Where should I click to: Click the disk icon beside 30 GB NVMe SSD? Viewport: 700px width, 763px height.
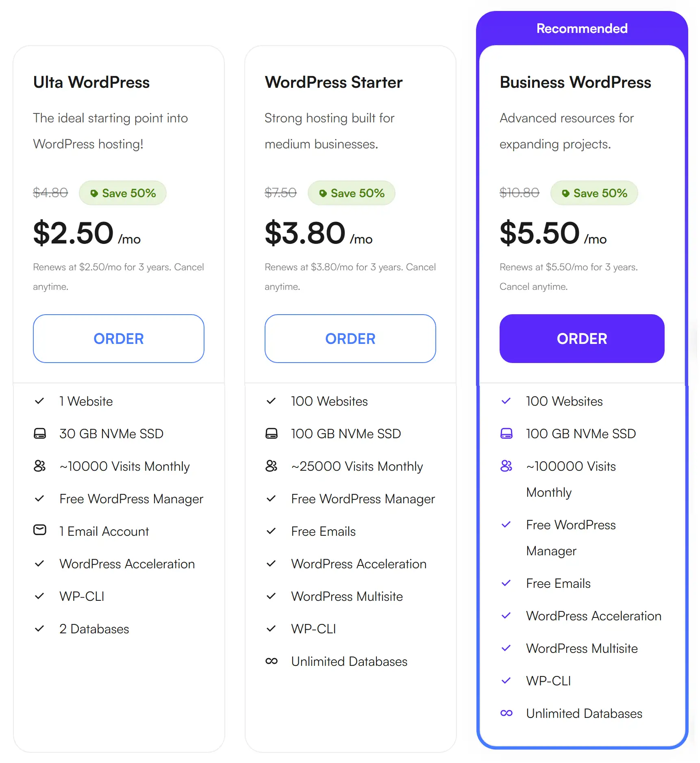click(39, 433)
